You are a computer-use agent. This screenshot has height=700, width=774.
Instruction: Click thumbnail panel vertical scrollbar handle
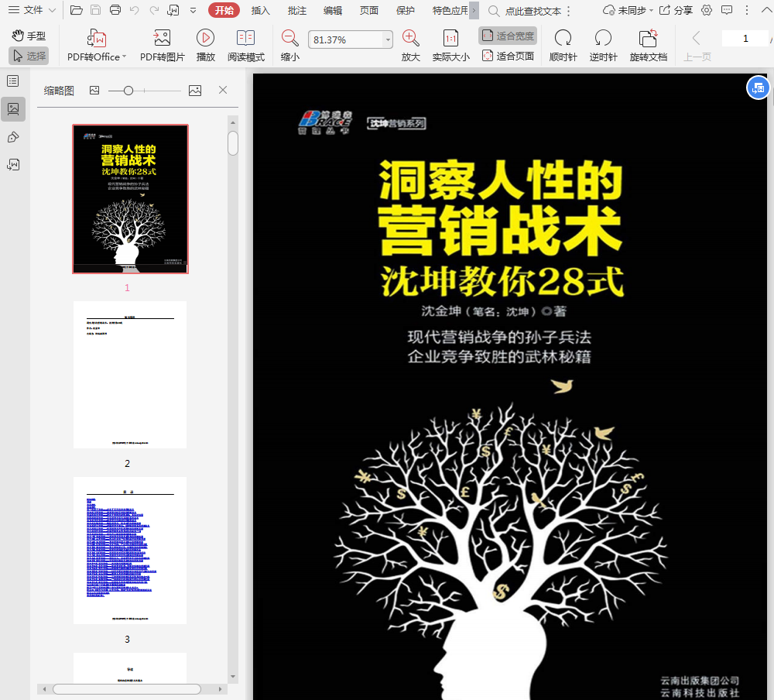point(233,143)
